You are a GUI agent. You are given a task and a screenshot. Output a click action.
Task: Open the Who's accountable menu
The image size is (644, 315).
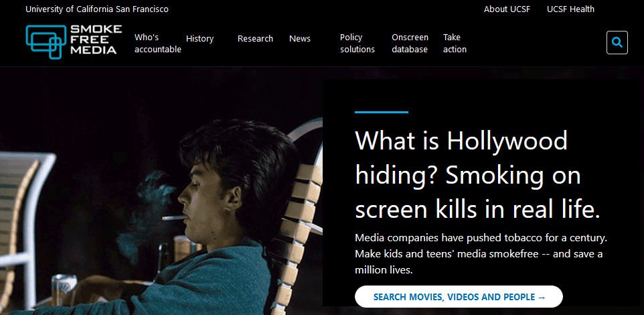click(x=158, y=43)
